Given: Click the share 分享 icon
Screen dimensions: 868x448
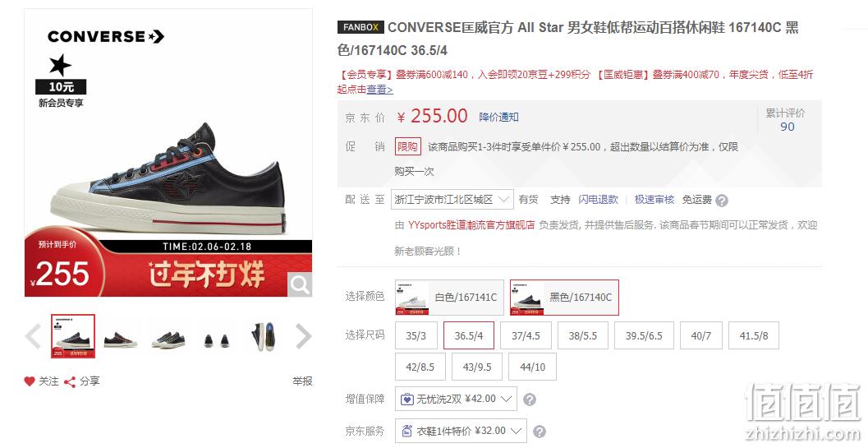Looking at the screenshot, I should point(70,381).
